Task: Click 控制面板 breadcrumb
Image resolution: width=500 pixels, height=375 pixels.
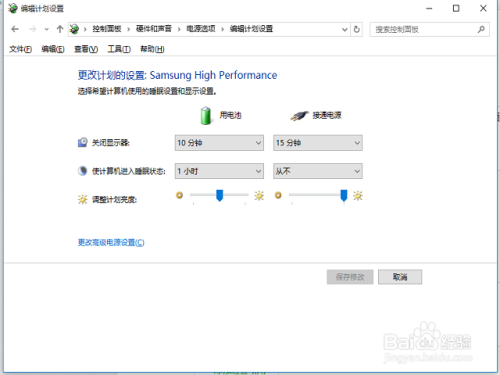Action: (107, 29)
